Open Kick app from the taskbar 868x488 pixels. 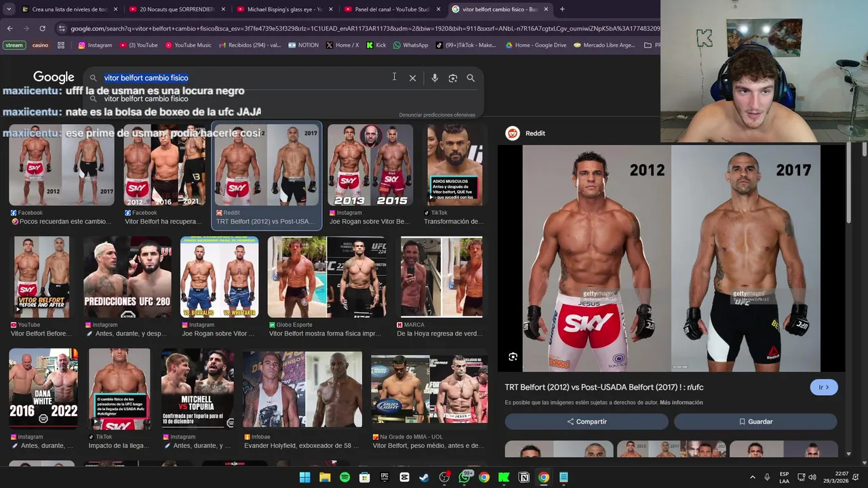click(504, 477)
